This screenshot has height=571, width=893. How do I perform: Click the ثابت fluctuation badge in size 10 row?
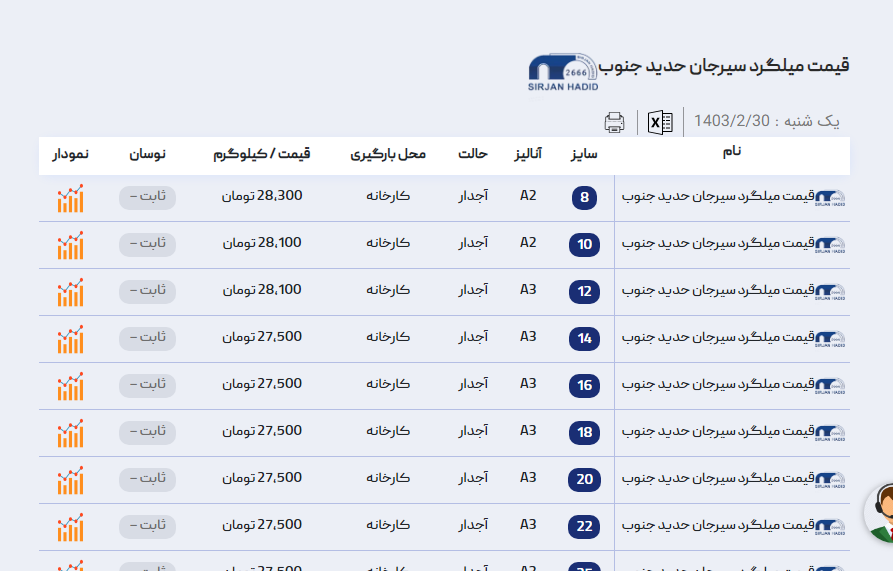pyautogui.click(x=147, y=244)
